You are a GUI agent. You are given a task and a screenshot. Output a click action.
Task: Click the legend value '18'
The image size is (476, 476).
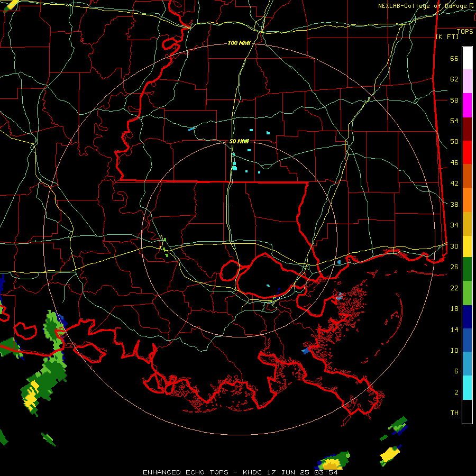[454, 309]
